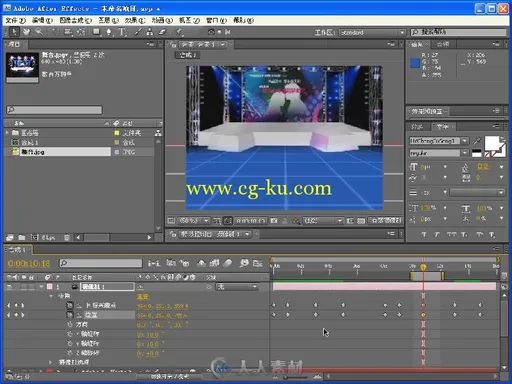Click the new composition icon in Project panel
Image resolution: width=512 pixels, height=384 pixels.
coord(34,237)
